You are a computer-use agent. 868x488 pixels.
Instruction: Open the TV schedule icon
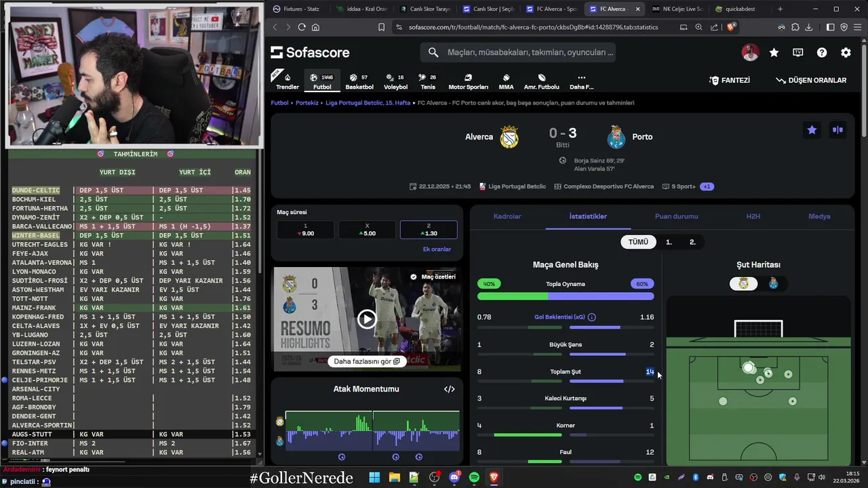point(798,52)
